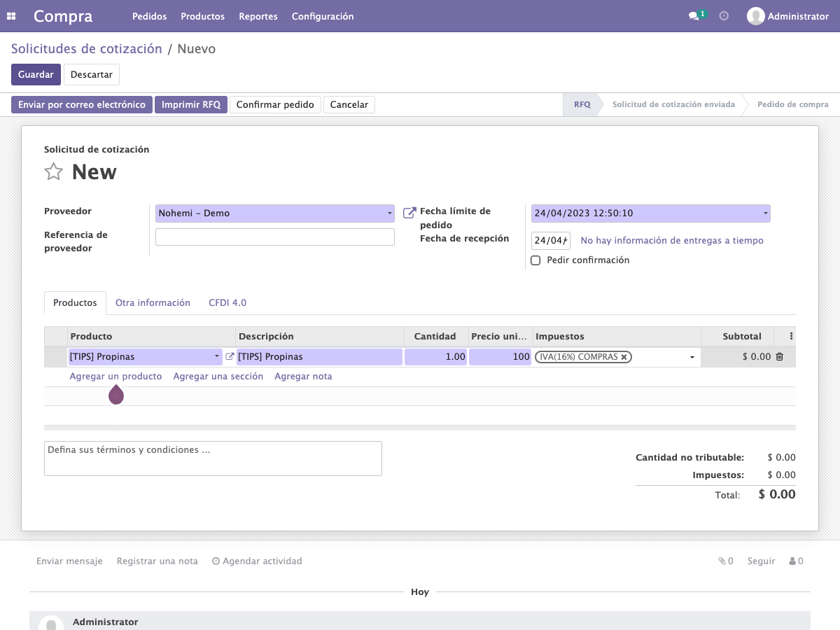Sort by the Cantidad column header
Screen dimensions: 840x630
[436, 337]
